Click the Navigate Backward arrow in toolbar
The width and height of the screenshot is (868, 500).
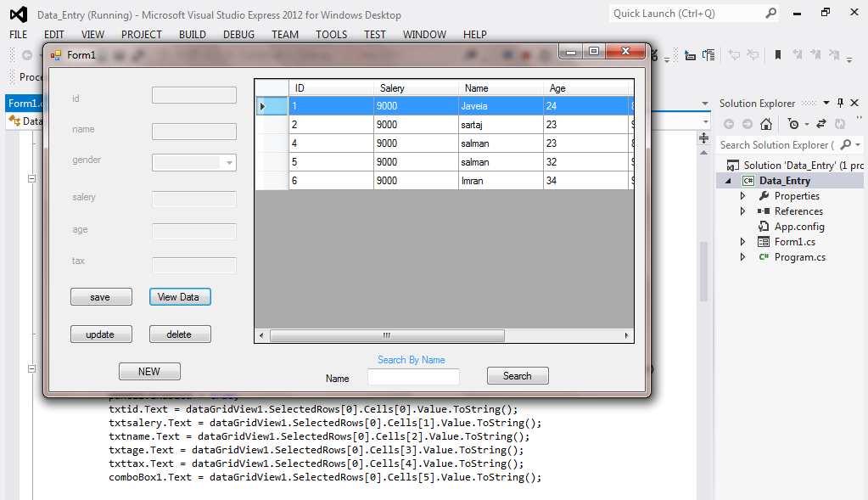point(26,55)
